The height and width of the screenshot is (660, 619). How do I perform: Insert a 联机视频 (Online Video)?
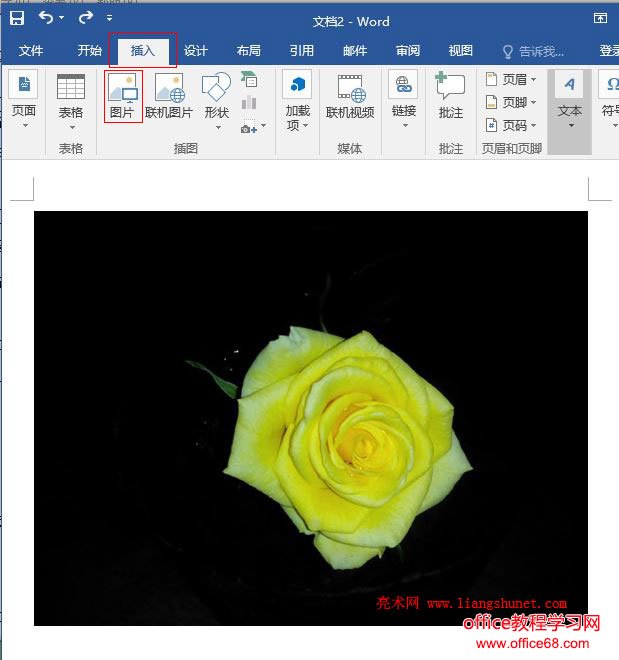350,96
